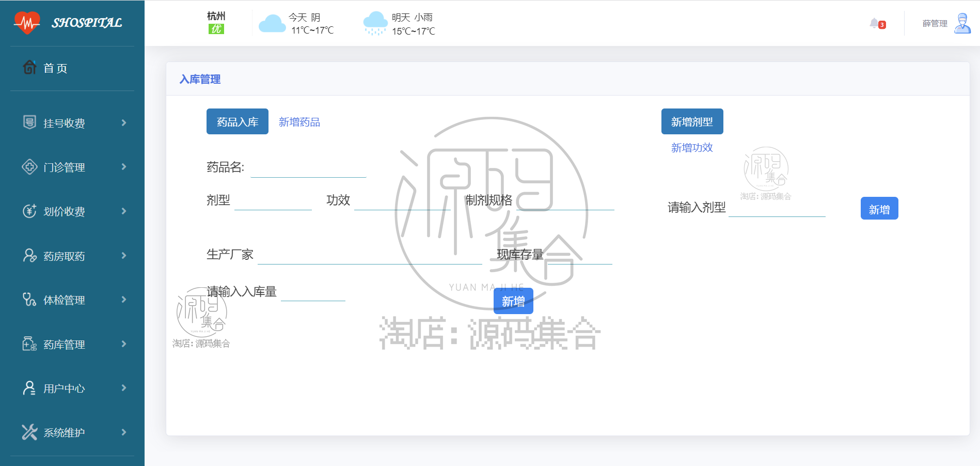Expand the 门诊管理 menu chevron
The width and height of the screenshot is (980, 466).
(124, 166)
